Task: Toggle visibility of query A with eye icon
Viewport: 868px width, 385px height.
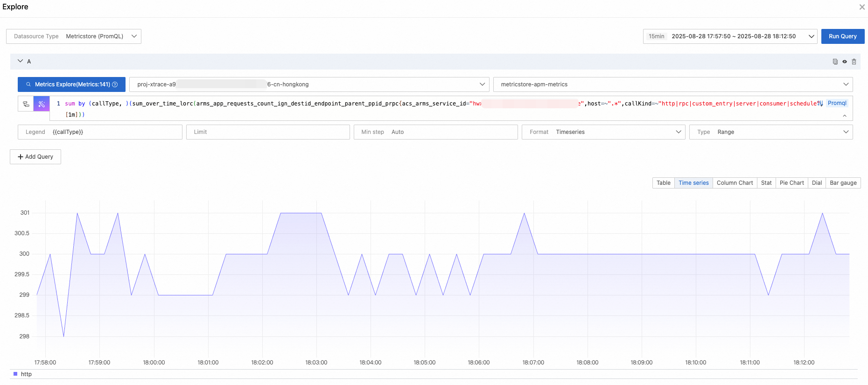Action: tap(844, 62)
